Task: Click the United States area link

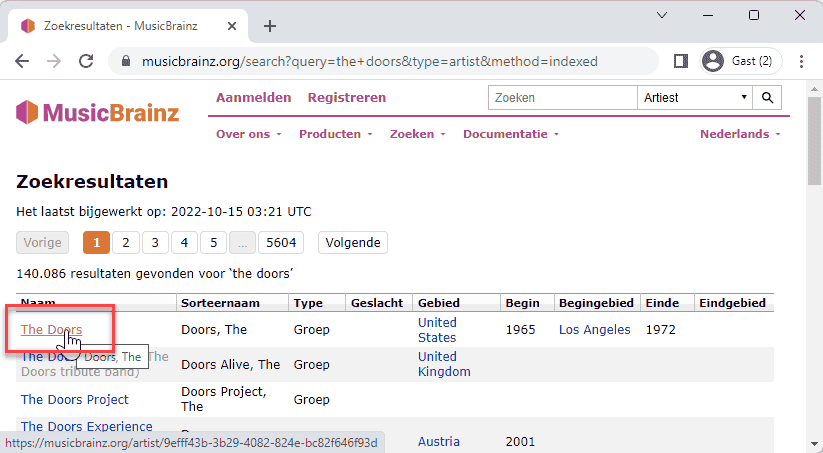Action: tap(437, 330)
